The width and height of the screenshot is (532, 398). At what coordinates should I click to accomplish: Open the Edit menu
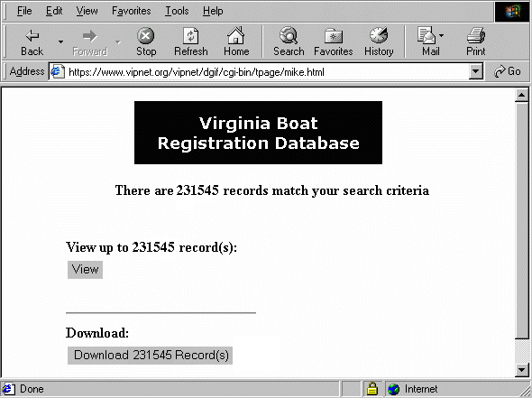point(54,11)
